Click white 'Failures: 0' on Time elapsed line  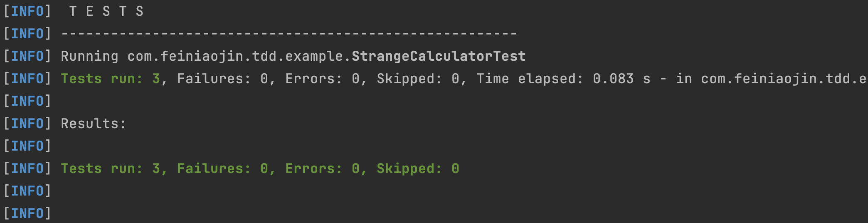pyautogui.click(x=222, y=79)
